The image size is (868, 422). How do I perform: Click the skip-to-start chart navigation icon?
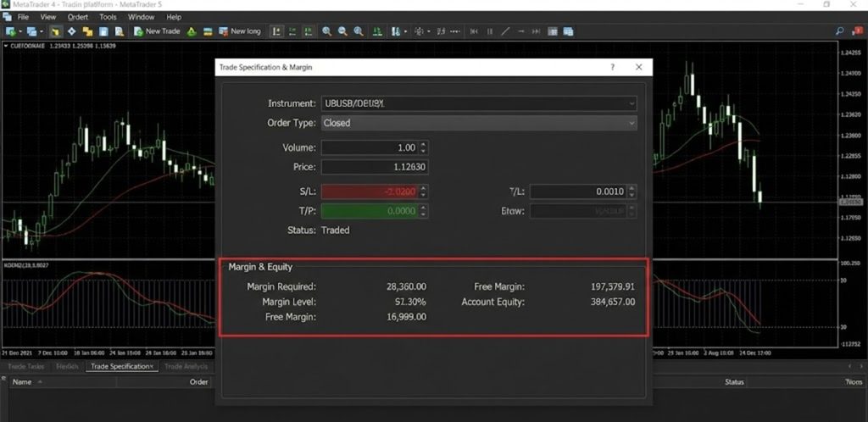(473, 31)
